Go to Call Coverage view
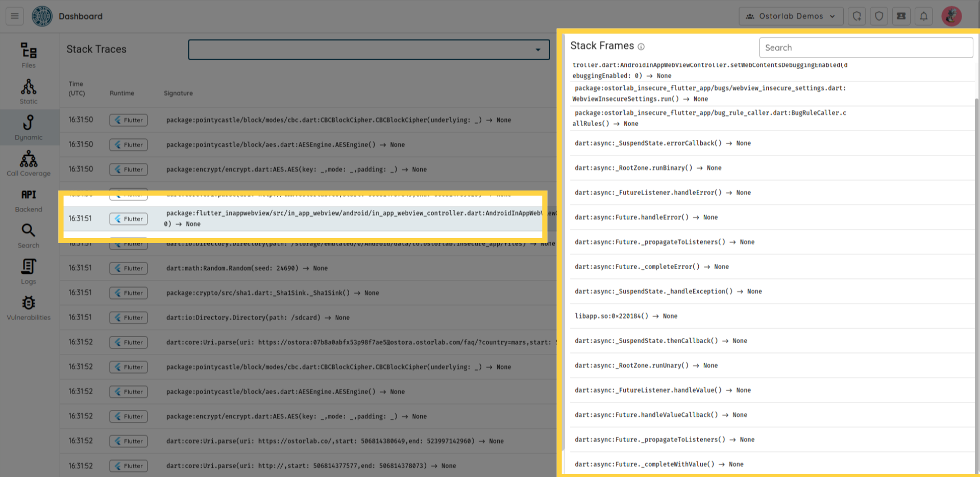The image size is (980, 477). 29,163
